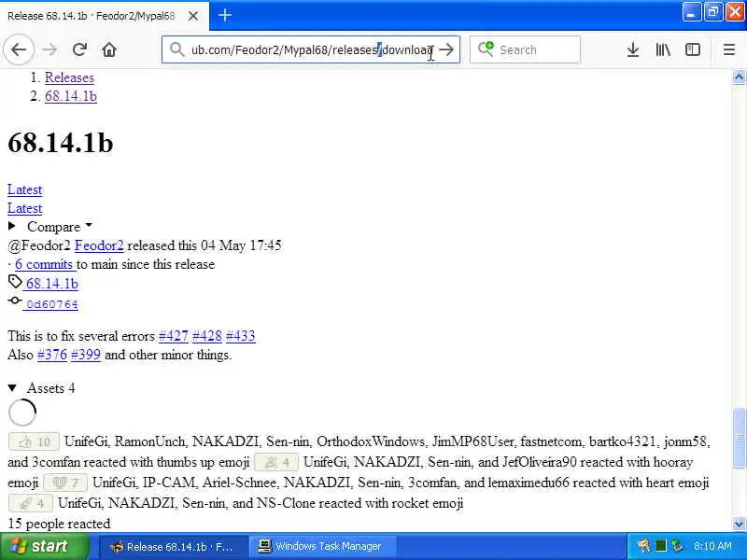This screenshot has width=747, height=560.
Task: Collapse the Assets 4 section
Action: tap(41, 388)
